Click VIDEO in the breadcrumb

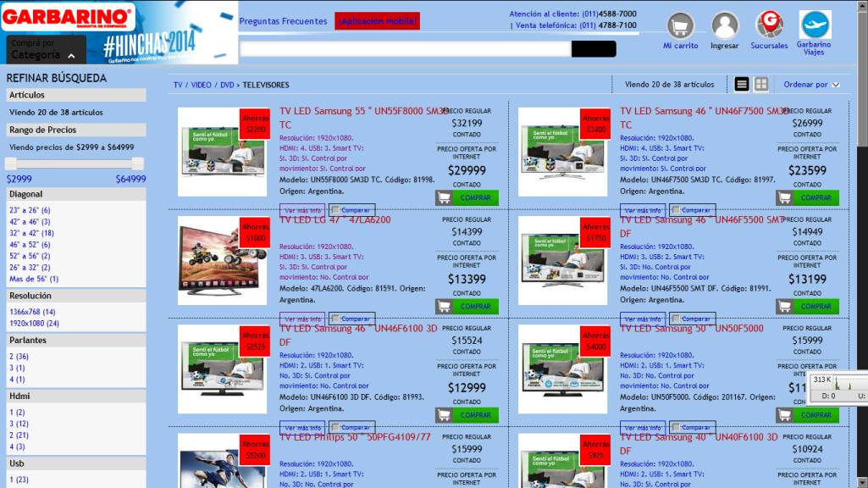201,85
